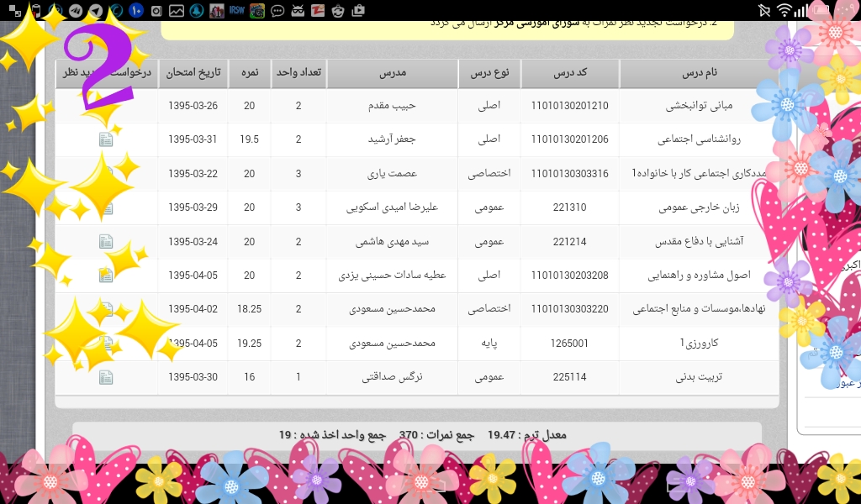Click the 'مدرس' column header
Viewport: 861px width, 504px height.
pos(392,73)
